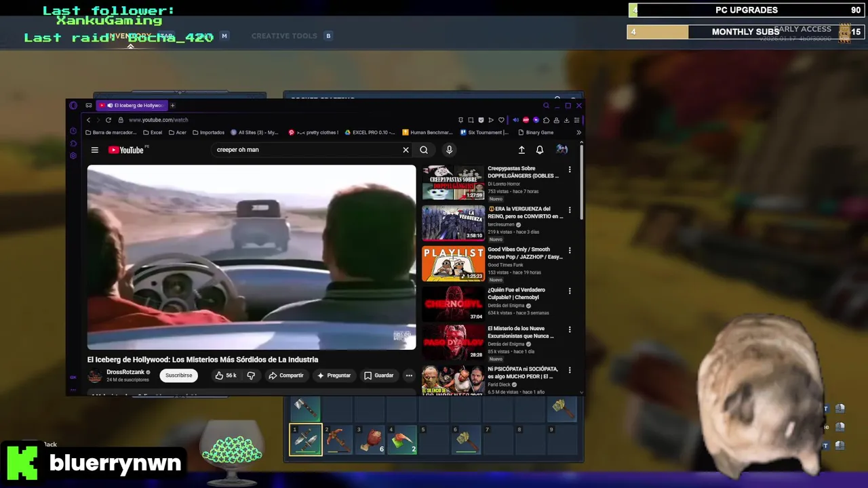
Task: Open options for Good Vibes Only playlist
Action: click(x=570, y=250)
